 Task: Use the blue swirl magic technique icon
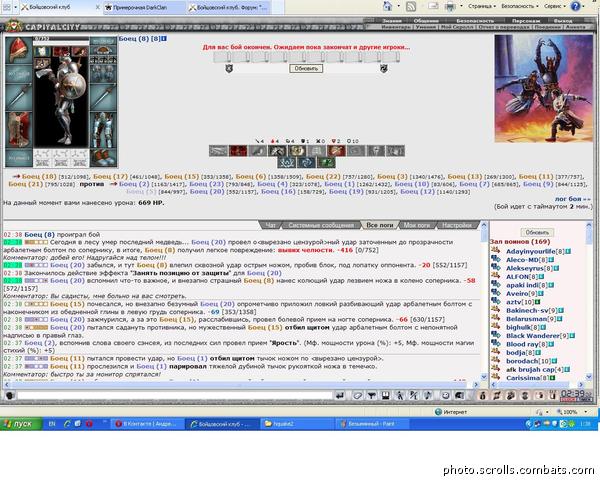(306, 162)
